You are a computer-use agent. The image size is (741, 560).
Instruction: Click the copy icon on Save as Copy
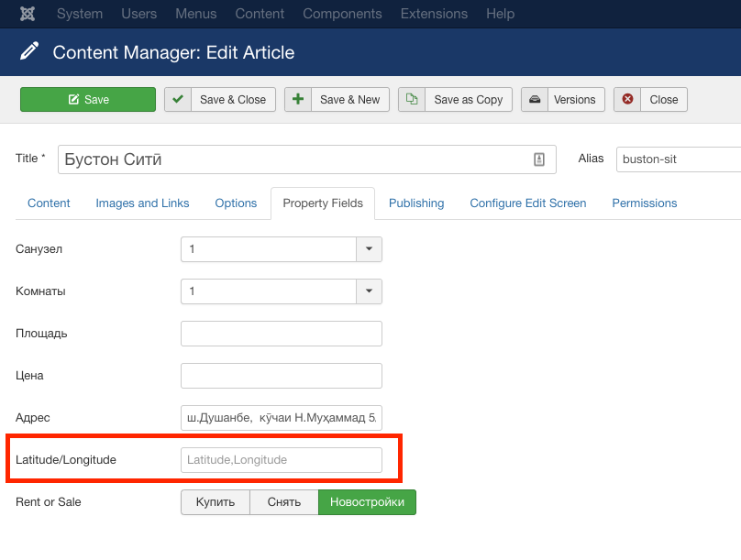click(412, 100)
